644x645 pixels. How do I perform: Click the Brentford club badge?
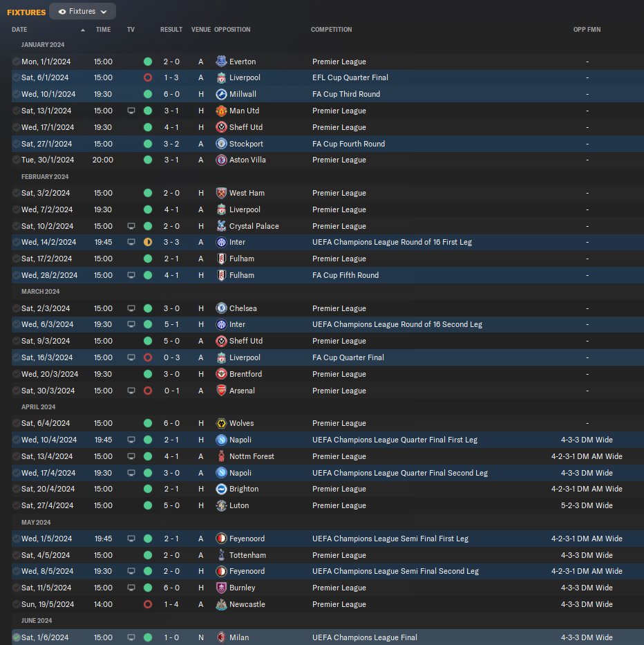click(x=221, y=374)
